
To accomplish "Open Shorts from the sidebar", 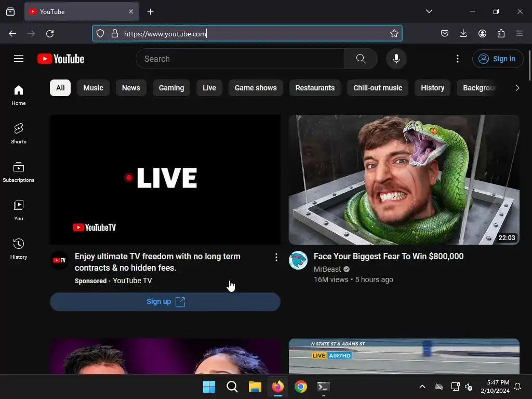I will point(19,134).
